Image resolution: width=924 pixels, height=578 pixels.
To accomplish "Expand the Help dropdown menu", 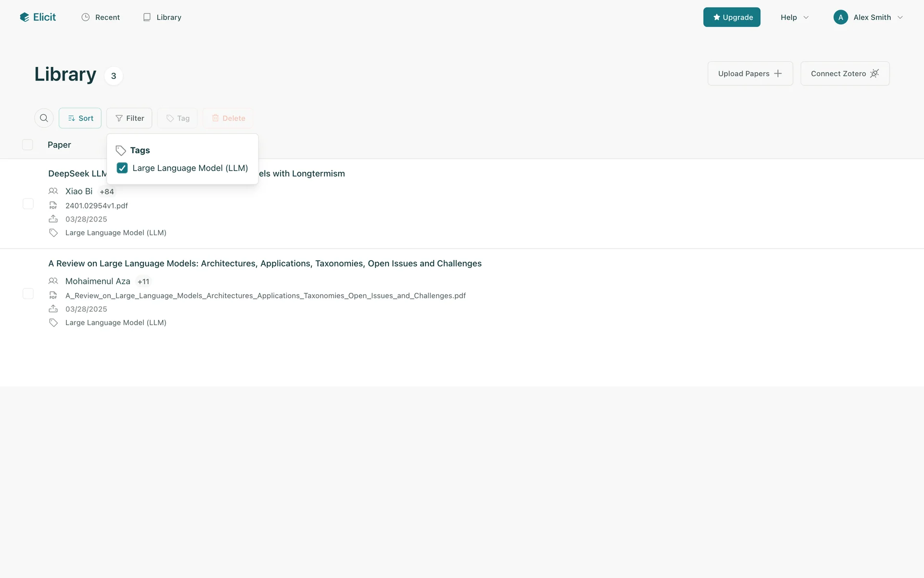I will click(x=794, y=17).
